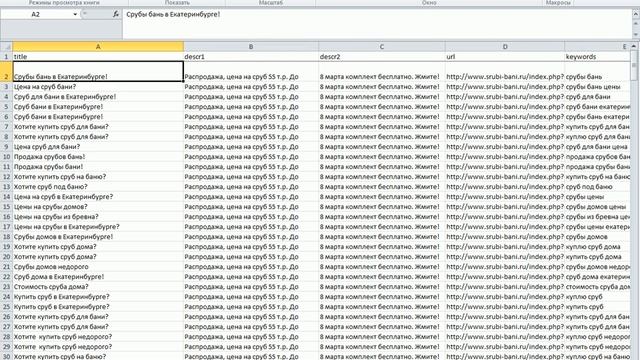Screen dimensions: 640x360
Task: Select row 10 header
Action: click(6, 157)
